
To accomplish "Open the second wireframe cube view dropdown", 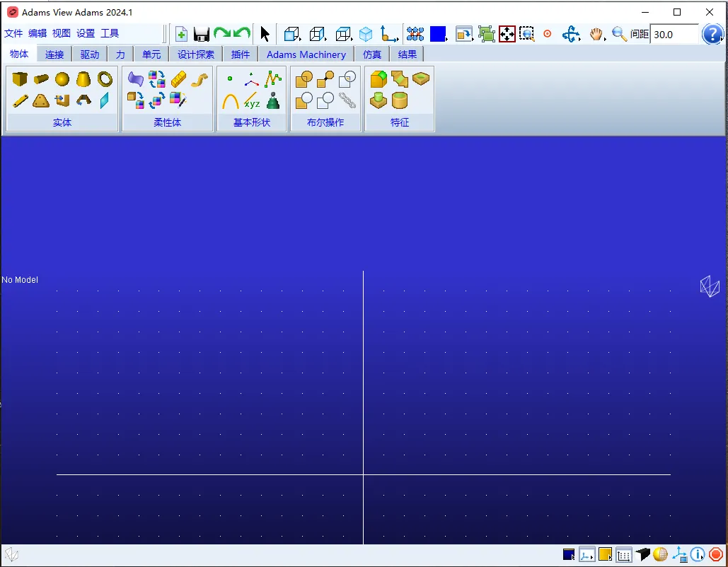I will point(318,34).
